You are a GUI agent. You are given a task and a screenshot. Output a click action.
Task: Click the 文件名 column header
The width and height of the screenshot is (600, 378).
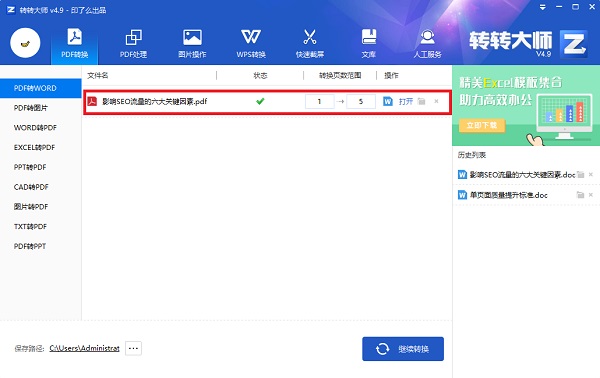[x=98, y=75]
